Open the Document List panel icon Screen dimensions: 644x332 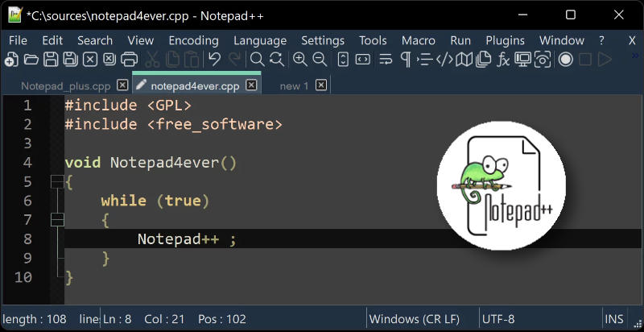point(484,60)
